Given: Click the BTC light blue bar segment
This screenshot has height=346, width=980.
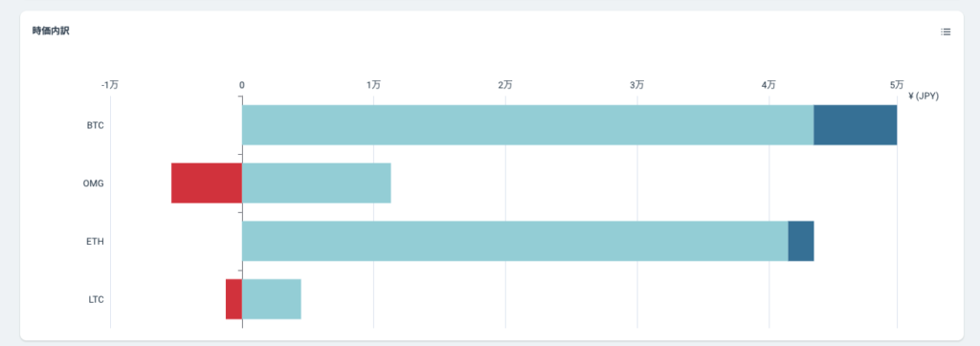Looking at the screenshot, I should coord(527,125).
